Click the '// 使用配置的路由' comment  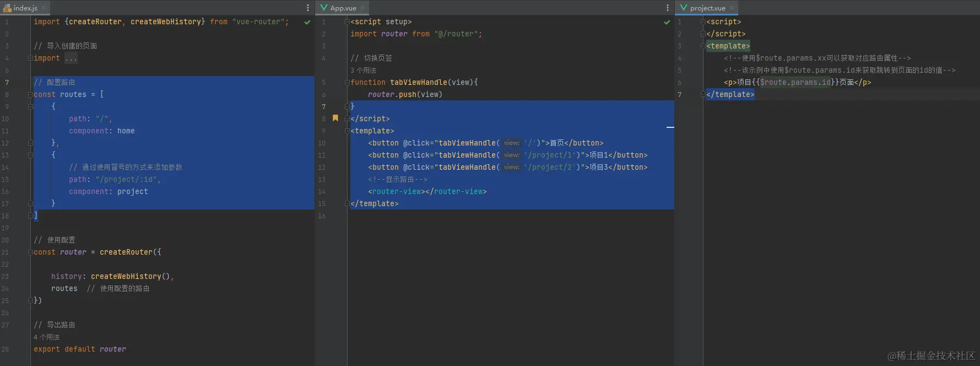pos(118,288)
